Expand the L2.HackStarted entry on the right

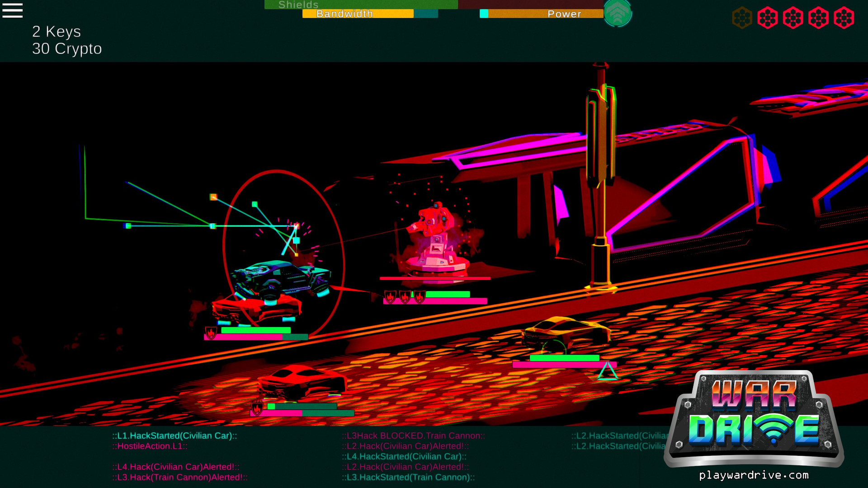[619, 436]
